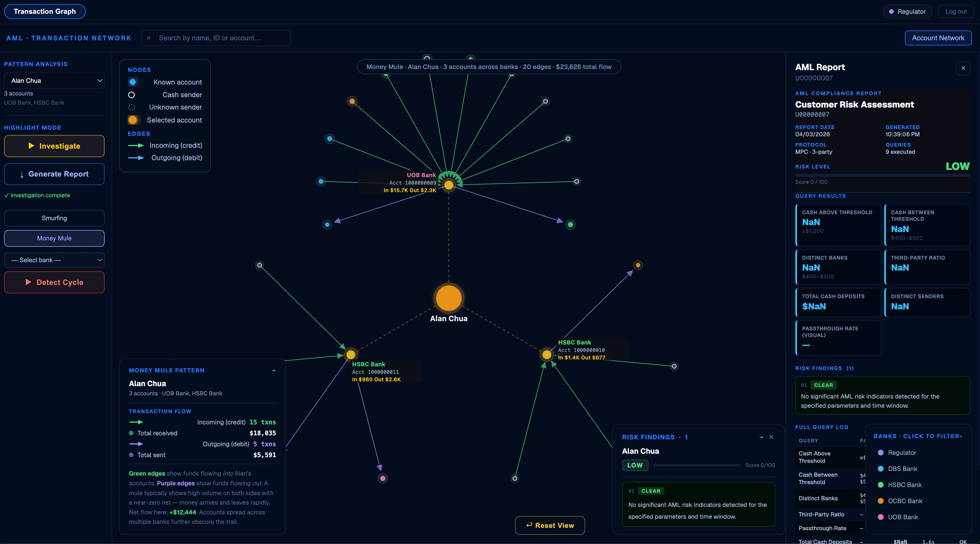Click the Total sent $5,591 value
The height and width of the screenshot is (544, 980).
(264, 455)
